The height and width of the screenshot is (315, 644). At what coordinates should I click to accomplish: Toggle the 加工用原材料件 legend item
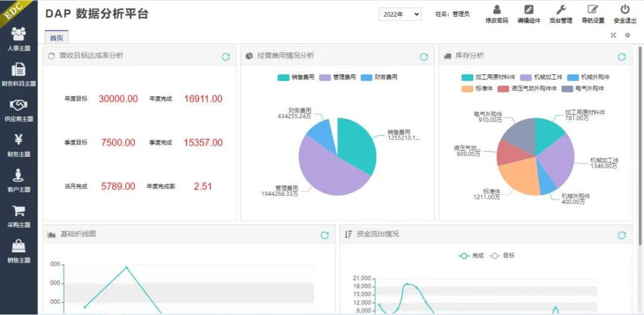[x=489, y=77]
